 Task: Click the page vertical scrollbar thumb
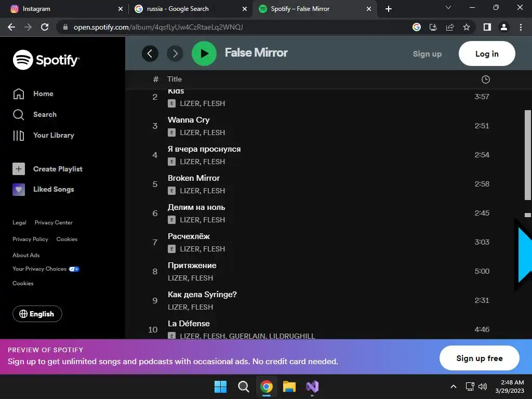click(528, 155)
